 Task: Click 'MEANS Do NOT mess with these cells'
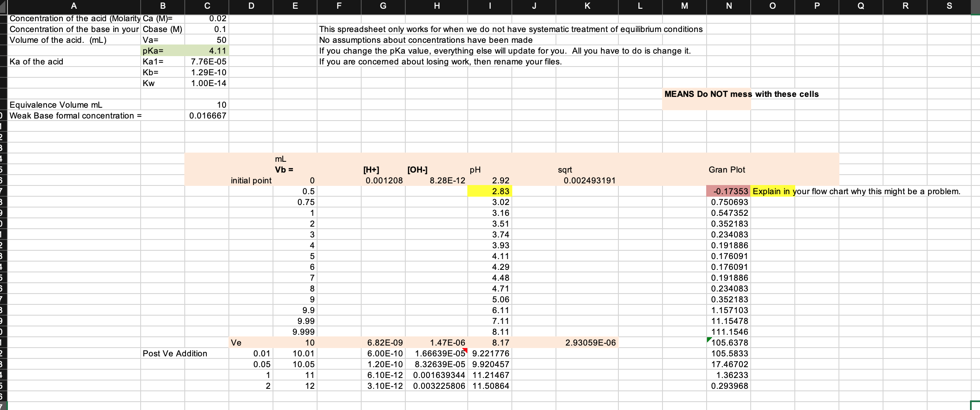point(742,94)
